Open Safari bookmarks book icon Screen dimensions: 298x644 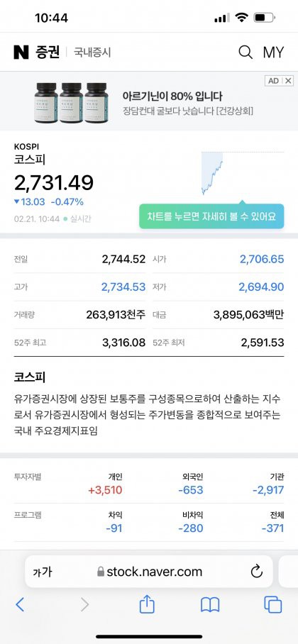coord(210,604)
